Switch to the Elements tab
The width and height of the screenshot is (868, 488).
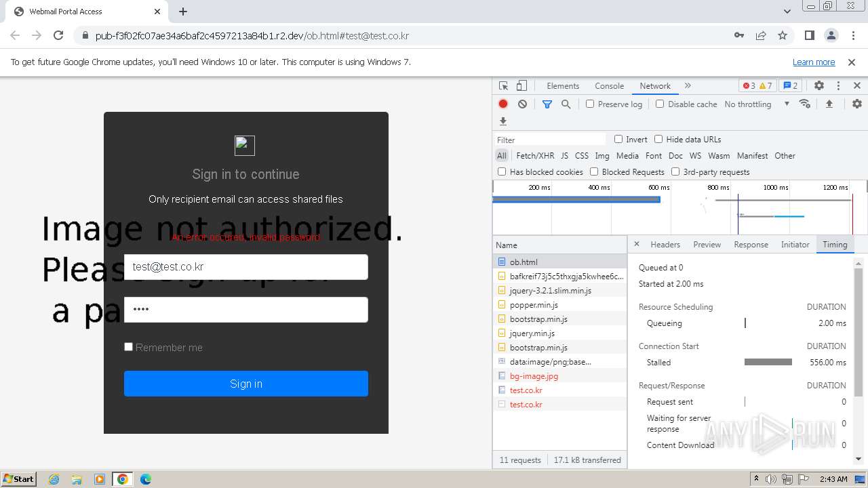pyautogui.click(x=563, y=86)
